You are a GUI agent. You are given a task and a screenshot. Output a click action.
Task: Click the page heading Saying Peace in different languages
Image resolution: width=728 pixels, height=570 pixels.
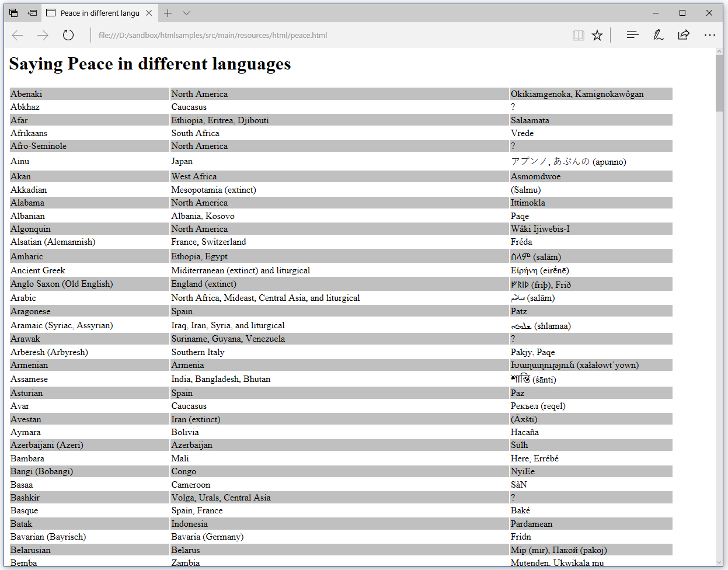point(150,64)
